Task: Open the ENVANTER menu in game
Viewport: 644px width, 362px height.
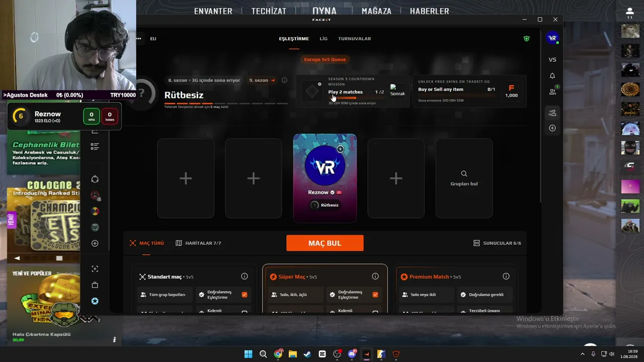Action: [213, 11]
